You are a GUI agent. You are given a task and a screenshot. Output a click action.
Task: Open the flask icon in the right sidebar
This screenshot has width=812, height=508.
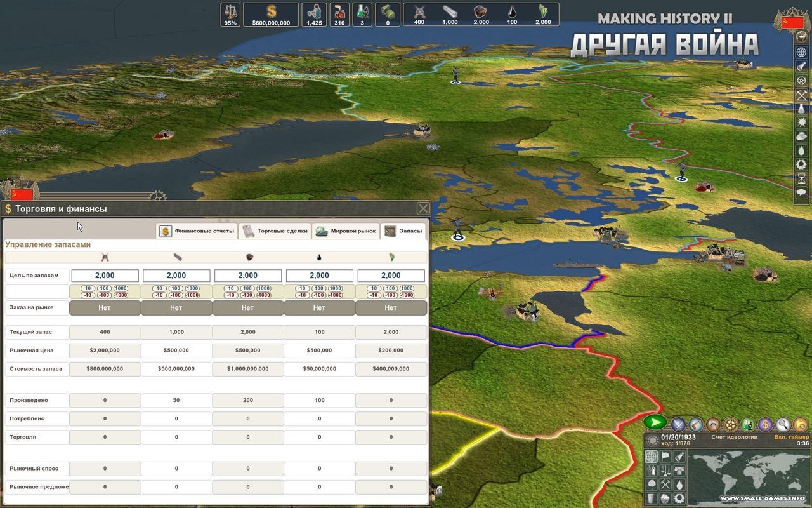[x=801, y=109]
